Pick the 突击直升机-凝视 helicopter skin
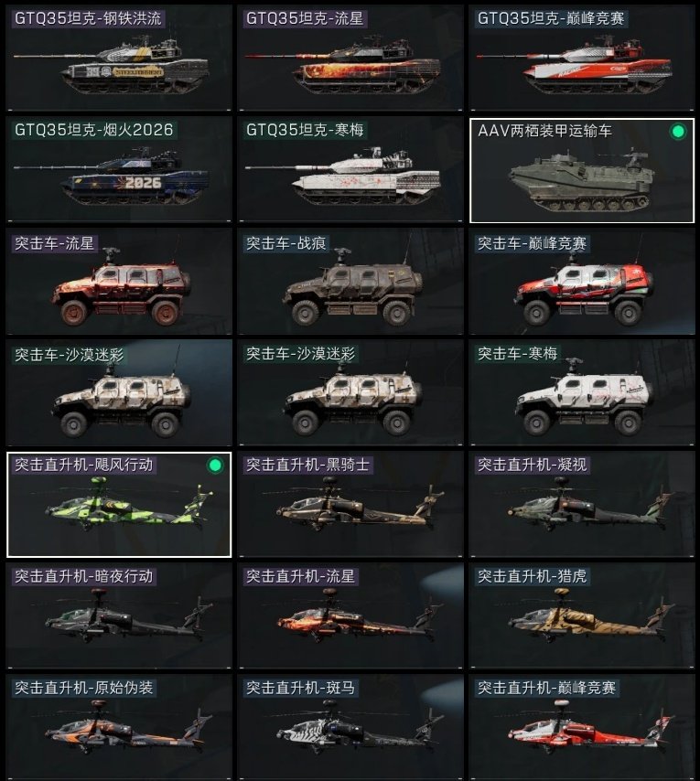The height and width of the screenshot is (781, 700). click(581, 504)
